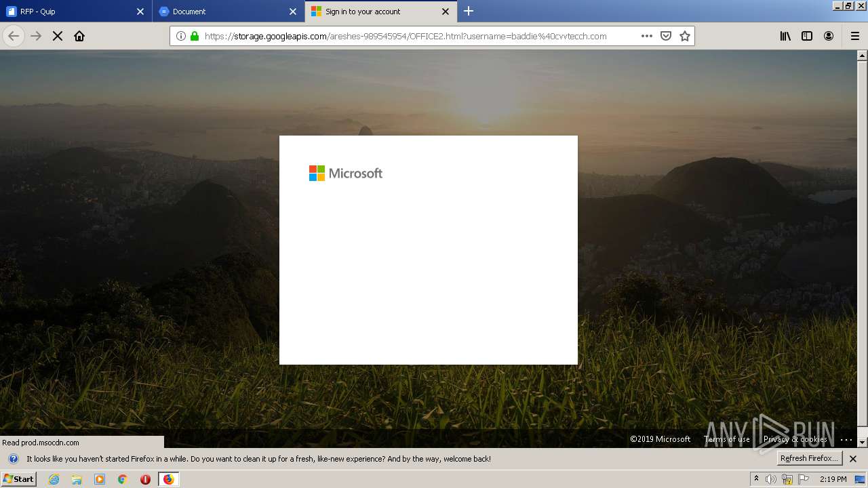Click the ©2019 Microsoft footer text
Viewport: 868px width, 488px height.
point(660,439)
